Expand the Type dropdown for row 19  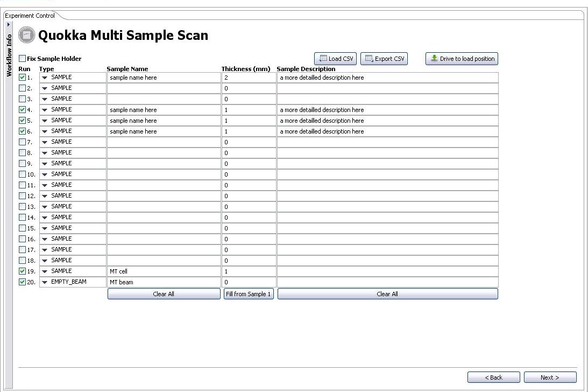(x=45, y=271)
